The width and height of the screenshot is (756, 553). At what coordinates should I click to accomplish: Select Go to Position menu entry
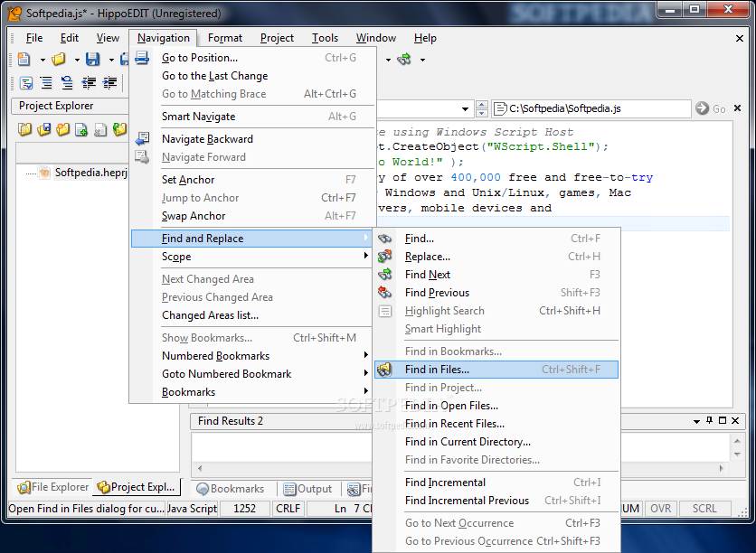(253, 58)
